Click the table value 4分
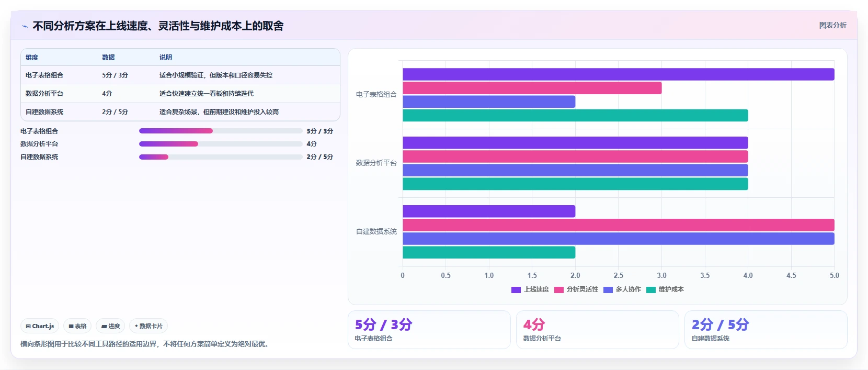Image resolution: width=868 pixels, height=370 pixels. [x=107, y=94]
